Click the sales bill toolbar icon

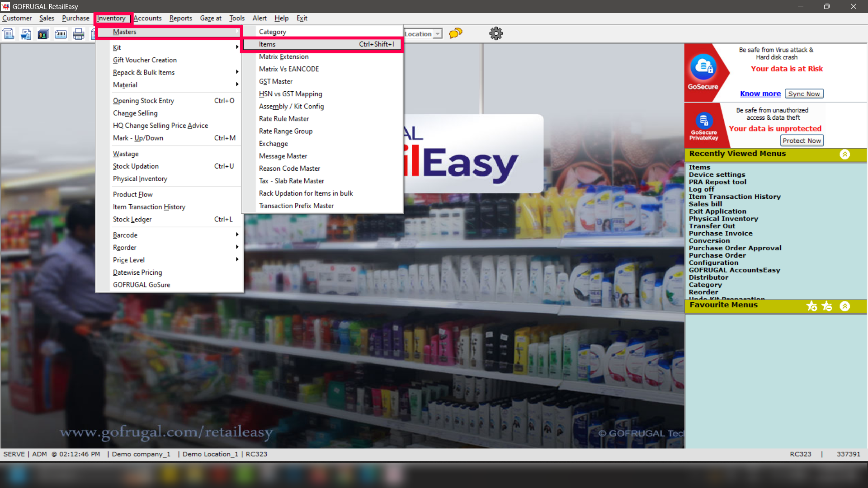click(9, 34)
